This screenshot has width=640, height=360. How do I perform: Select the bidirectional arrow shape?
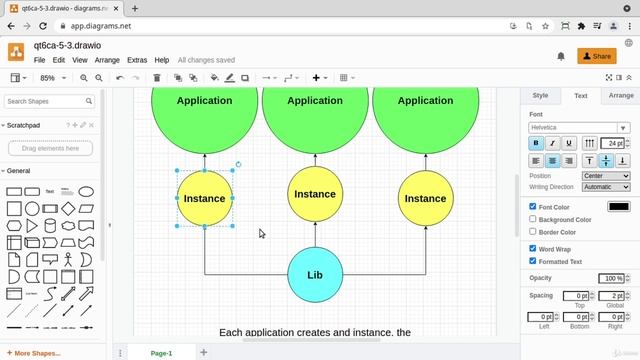[x=68, y=293]
